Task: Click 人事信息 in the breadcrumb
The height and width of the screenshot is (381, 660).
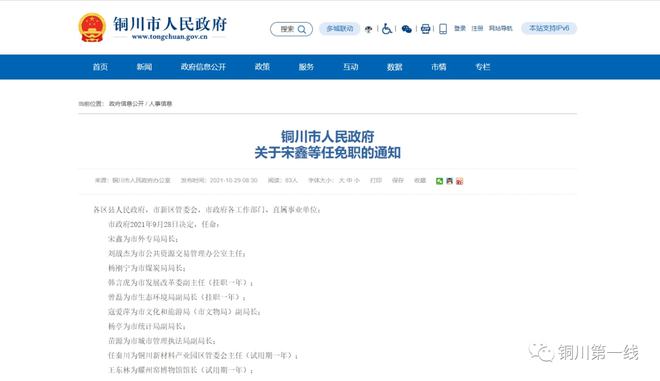Action: [160, 104]
